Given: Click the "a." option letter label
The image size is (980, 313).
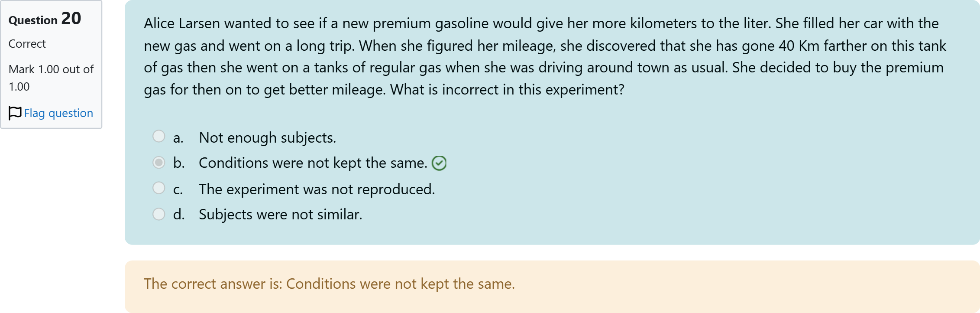Looking at the screenshot, I should click(x=178, y=138).
